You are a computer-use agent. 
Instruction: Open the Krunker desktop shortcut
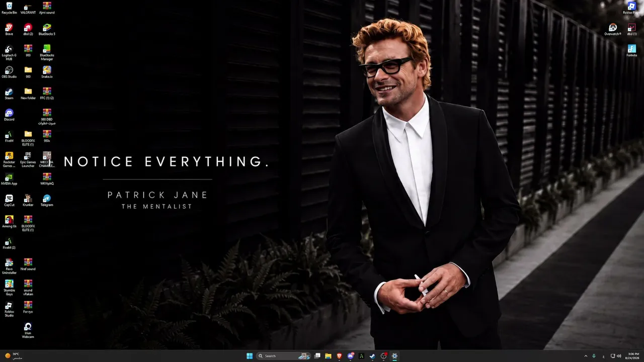(28, 201)
